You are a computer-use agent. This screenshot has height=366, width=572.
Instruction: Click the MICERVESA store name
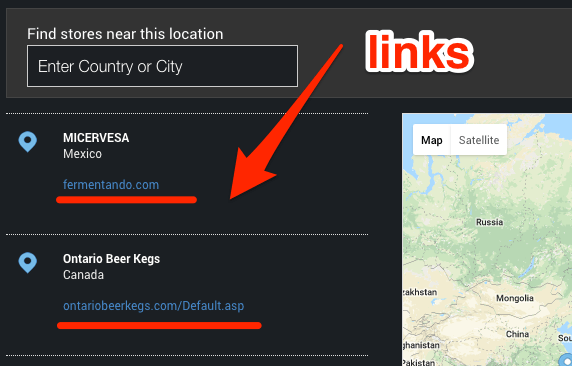click(96, 138)
